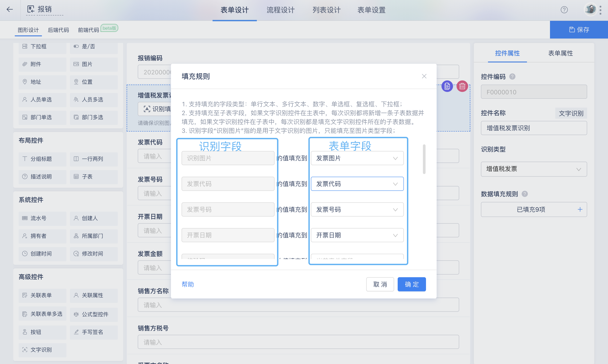
Task: Select the 部门多选 control
Action: [x=94, y=117]
